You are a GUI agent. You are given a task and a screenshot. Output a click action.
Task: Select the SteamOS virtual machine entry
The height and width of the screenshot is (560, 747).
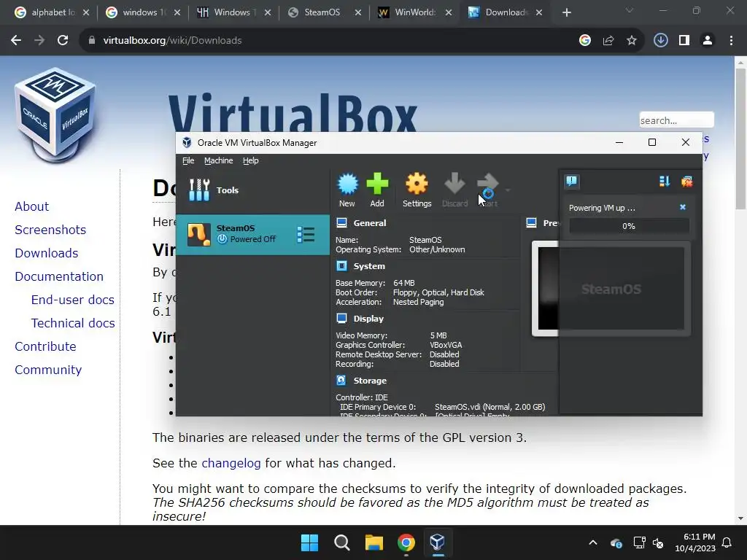tap(252, 234)
